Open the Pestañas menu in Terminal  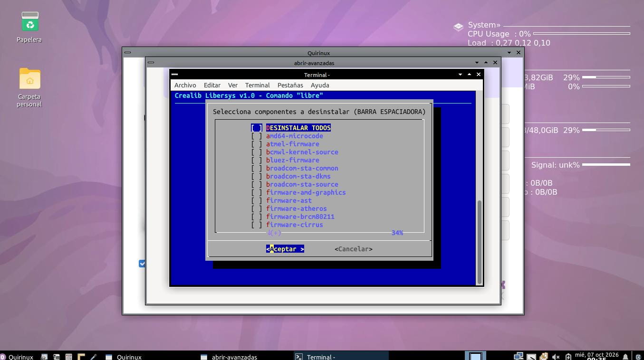point(290,85)
